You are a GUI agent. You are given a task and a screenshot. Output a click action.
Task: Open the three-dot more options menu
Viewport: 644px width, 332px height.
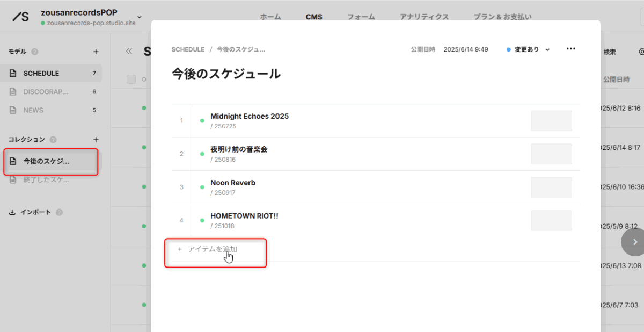click(x=571, y=49)
